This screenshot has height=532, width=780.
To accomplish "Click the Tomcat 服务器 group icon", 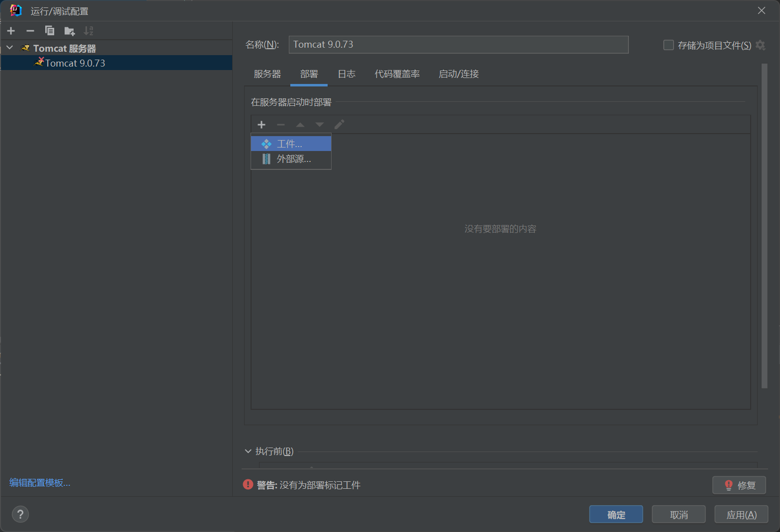I will 26,48.
